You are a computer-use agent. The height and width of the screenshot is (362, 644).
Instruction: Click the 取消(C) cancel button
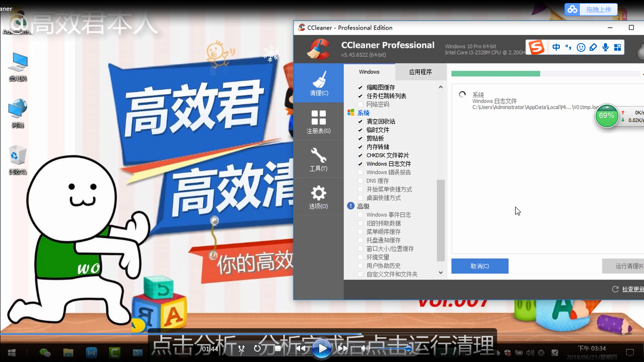[x=480, y=266]
